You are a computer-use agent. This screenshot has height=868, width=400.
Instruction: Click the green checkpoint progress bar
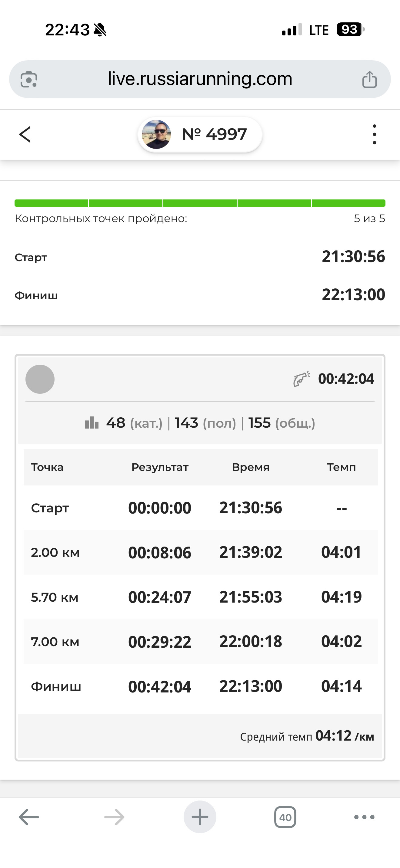200,203
